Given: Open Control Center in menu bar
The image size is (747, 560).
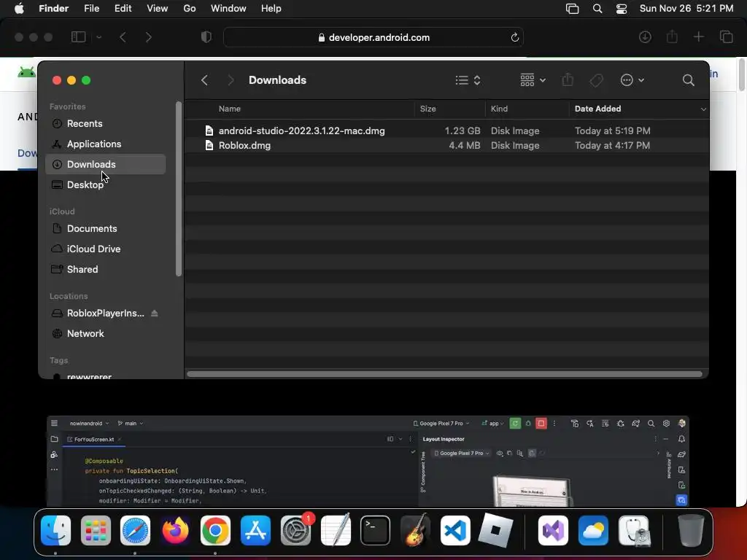Looking at the screenshot, I should 622,9.
